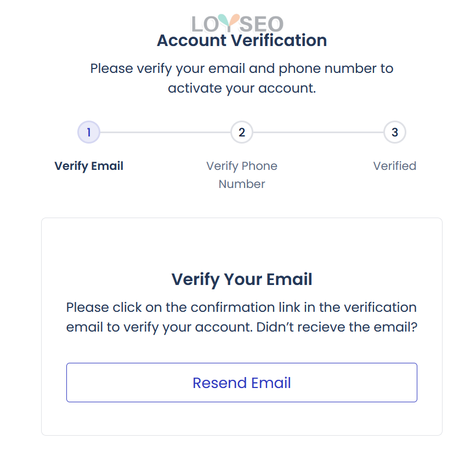Click the 'Verify Phone Number' step marker
The image size is (476, 462).
[x=241, y=132]
